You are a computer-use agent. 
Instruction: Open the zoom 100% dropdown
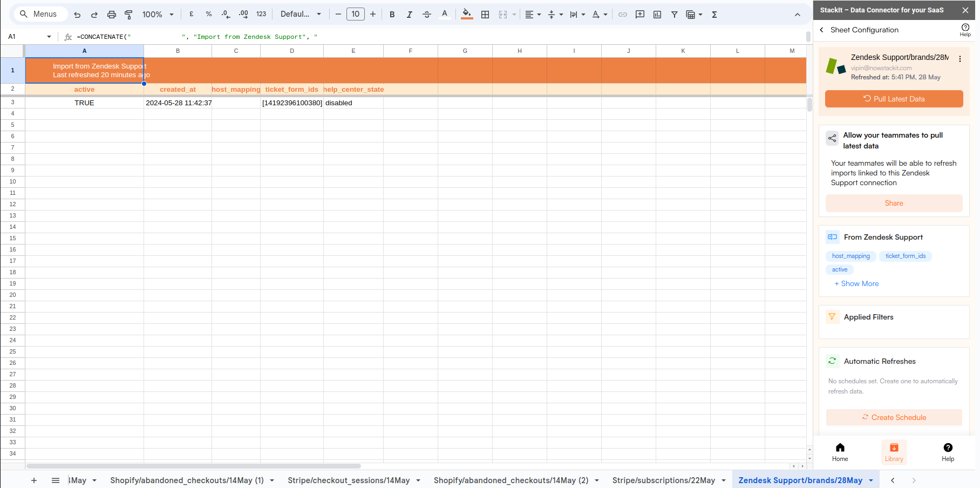tap(158, 15)
